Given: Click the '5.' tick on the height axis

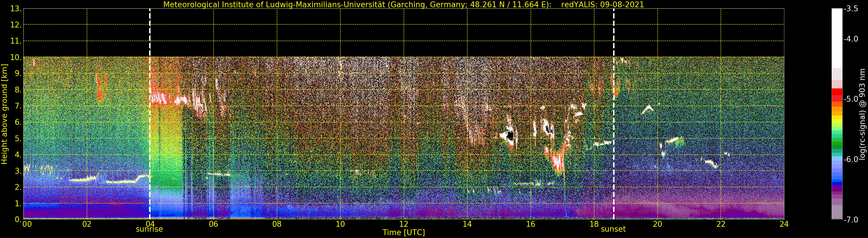Looking at the screenshot, I should coord(18,138).
